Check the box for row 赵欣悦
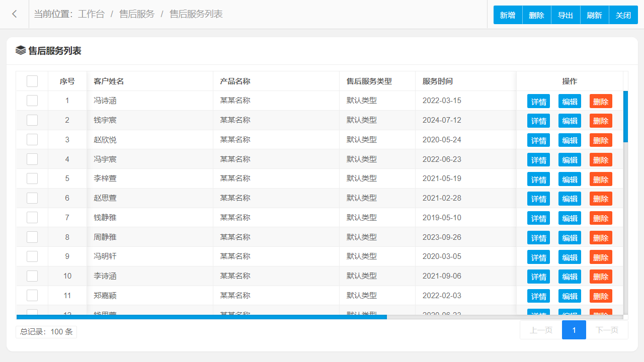 [x=32, y=140]
